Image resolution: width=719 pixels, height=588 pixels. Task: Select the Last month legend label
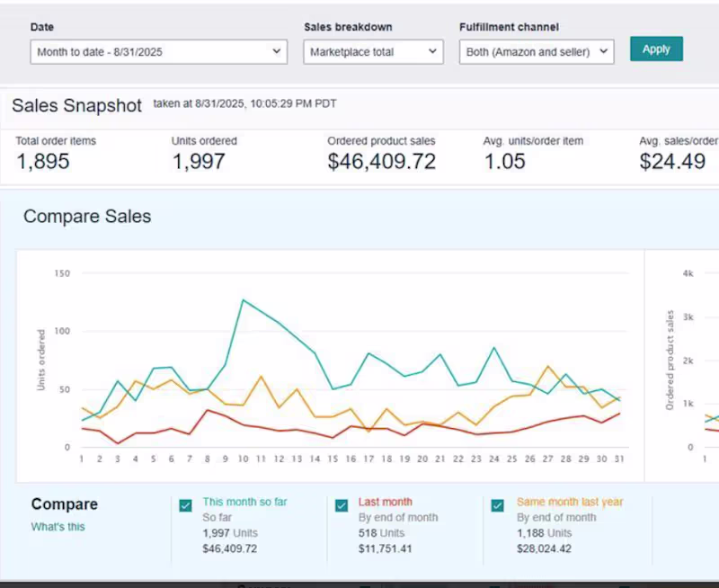pyautogui.click(x=386, y=502)
